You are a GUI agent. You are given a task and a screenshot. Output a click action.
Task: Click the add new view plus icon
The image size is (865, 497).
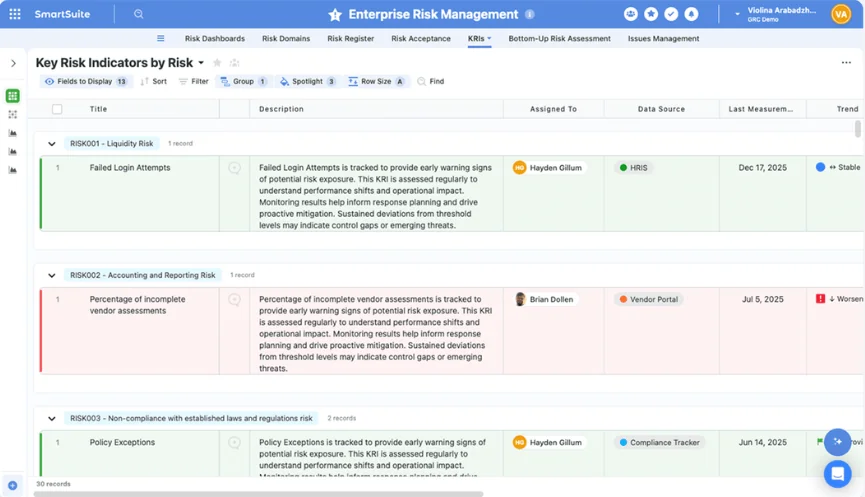coord(13,485)
